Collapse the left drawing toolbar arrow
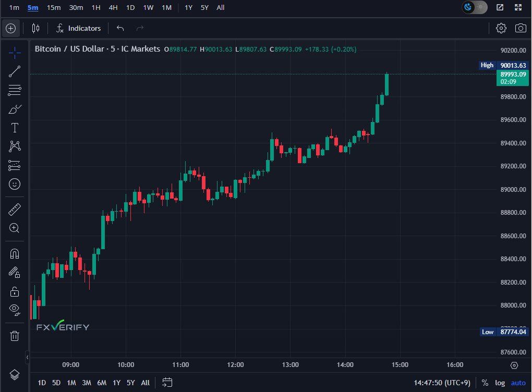The height and width of the screenshot is (392, 532). click(x=27, y=357)
